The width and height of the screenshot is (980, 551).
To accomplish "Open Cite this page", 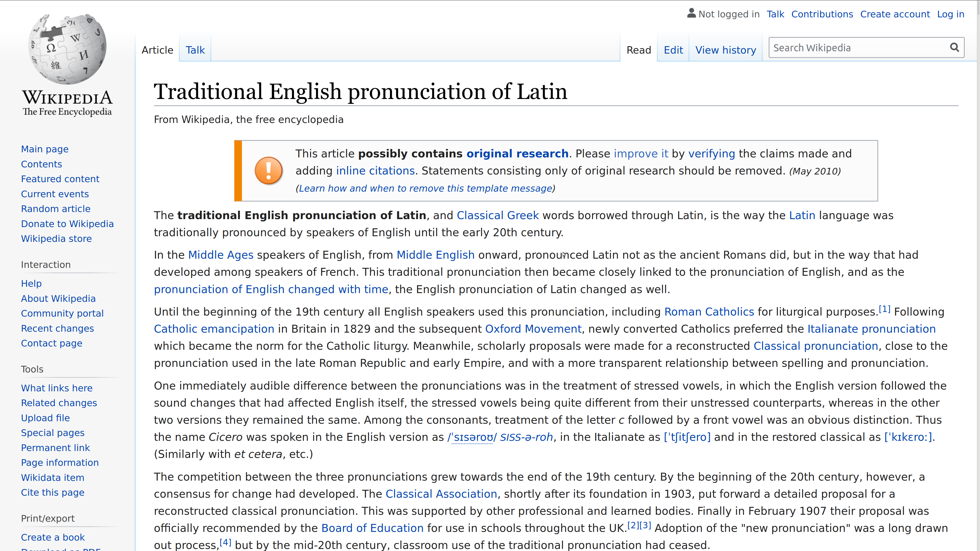I will tap(53, 492).
